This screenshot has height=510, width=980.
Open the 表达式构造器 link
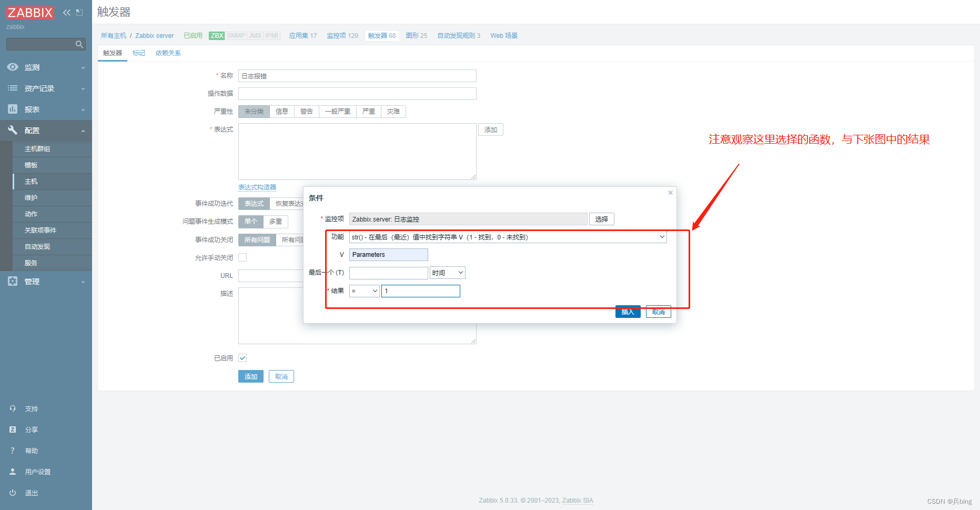click(x=257, y=187)
